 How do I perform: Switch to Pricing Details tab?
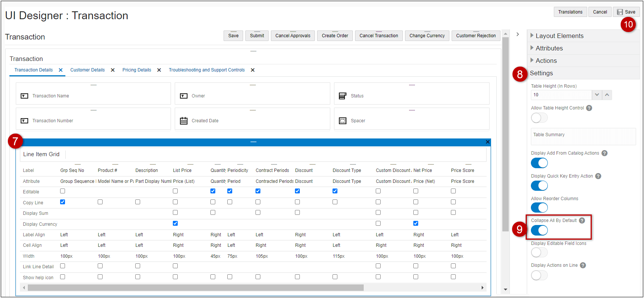coord(137,70)
